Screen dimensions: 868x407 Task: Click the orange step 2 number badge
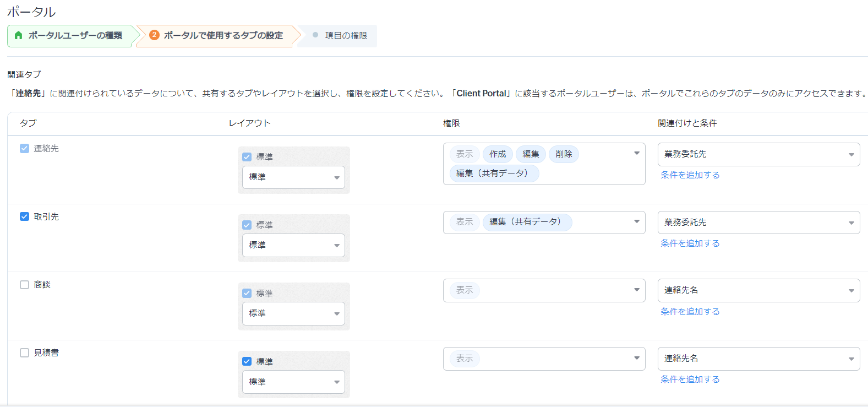tap(154, 35)
